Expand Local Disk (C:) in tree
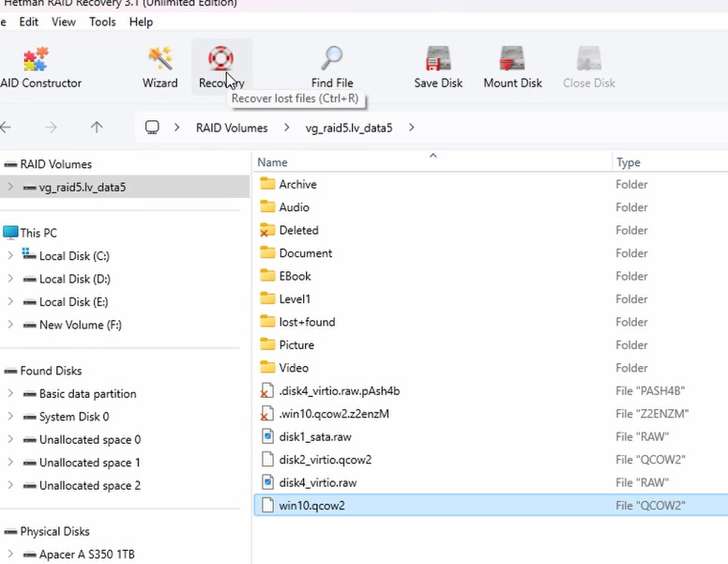 point(10,255)
